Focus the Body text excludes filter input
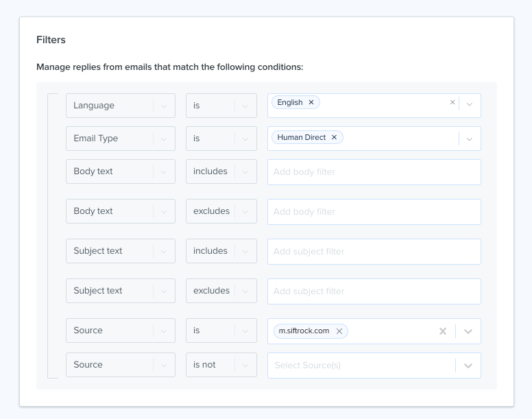Image resolution: width=532 pixels, height=419 pixels. point(374,212)
